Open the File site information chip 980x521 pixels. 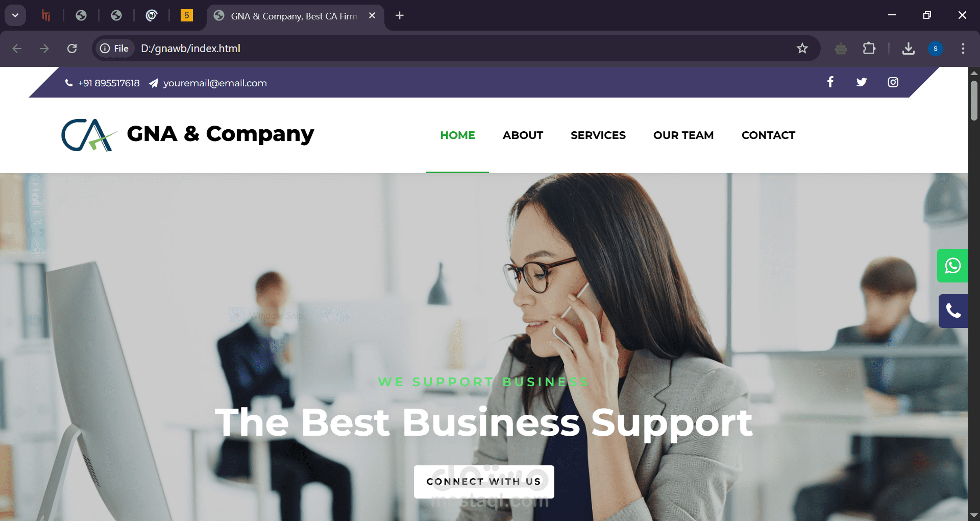pos(114,49)
